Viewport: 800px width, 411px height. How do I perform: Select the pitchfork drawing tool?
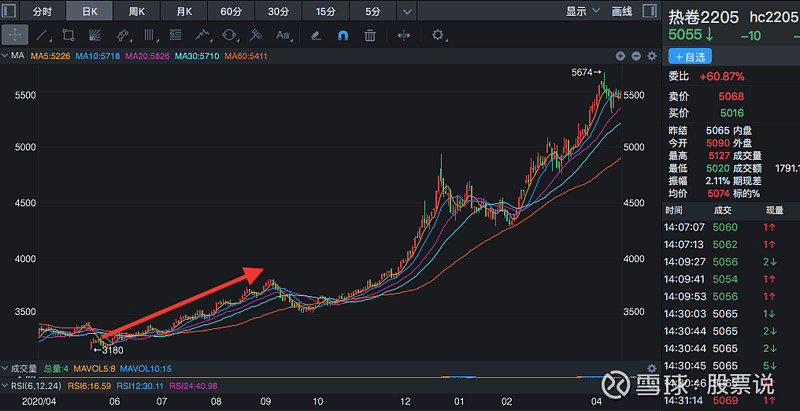tap(256, 35)
